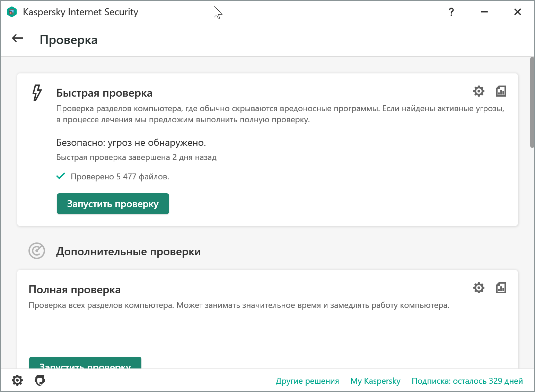The image size is (535, 392).
Task: Open application settings gear in bottom bar
Action: [x=17, y=380]
